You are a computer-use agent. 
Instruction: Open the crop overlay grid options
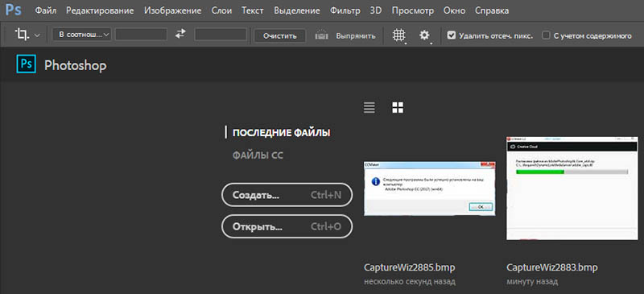tap(398, 35)
